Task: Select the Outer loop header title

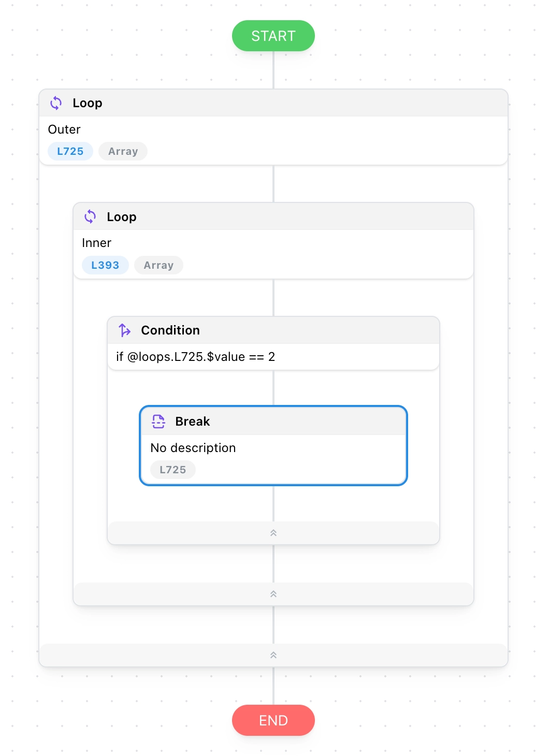Action: coord(88,103)
